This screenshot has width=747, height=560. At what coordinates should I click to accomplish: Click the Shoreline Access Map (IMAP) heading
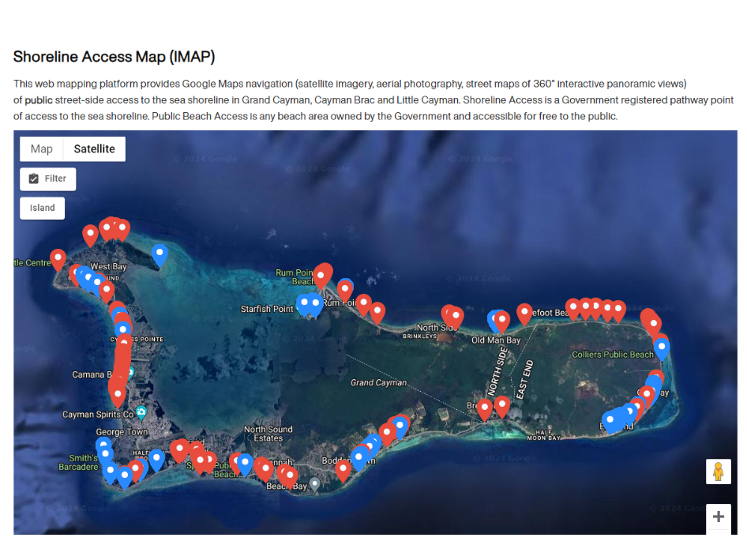point(114,57)
